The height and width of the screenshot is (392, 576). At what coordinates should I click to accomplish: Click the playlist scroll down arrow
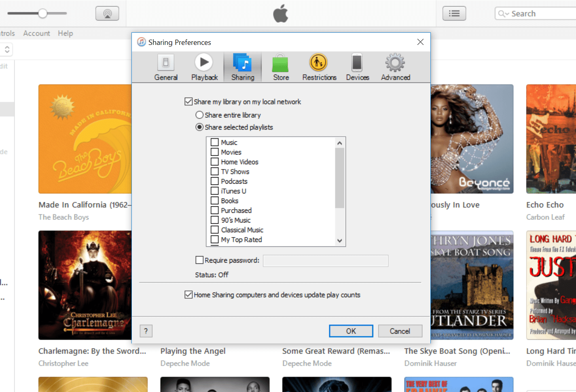[340, 240]
